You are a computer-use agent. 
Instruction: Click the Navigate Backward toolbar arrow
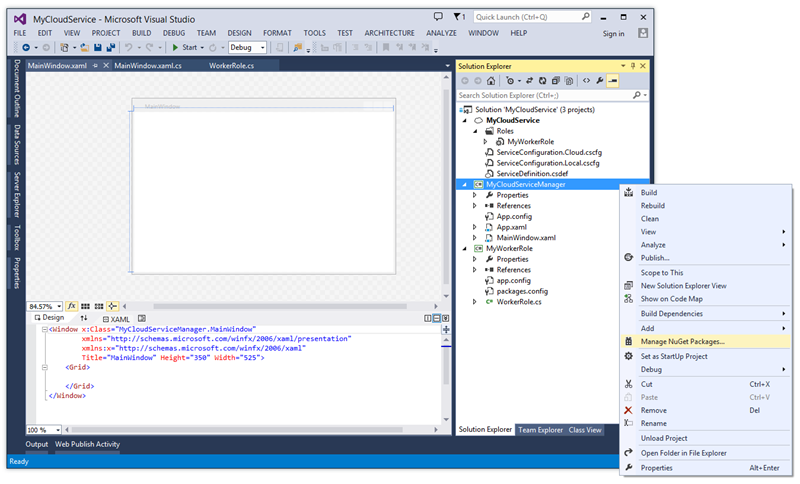pos(26,47)
